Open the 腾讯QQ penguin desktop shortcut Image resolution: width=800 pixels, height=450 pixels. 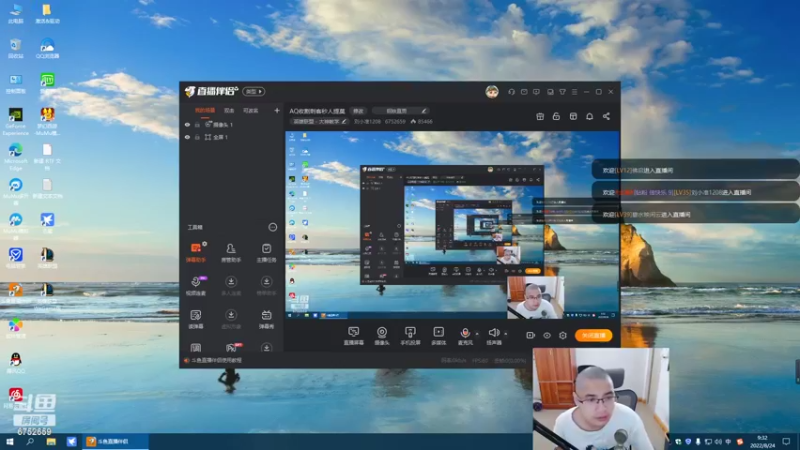[15, 363]
